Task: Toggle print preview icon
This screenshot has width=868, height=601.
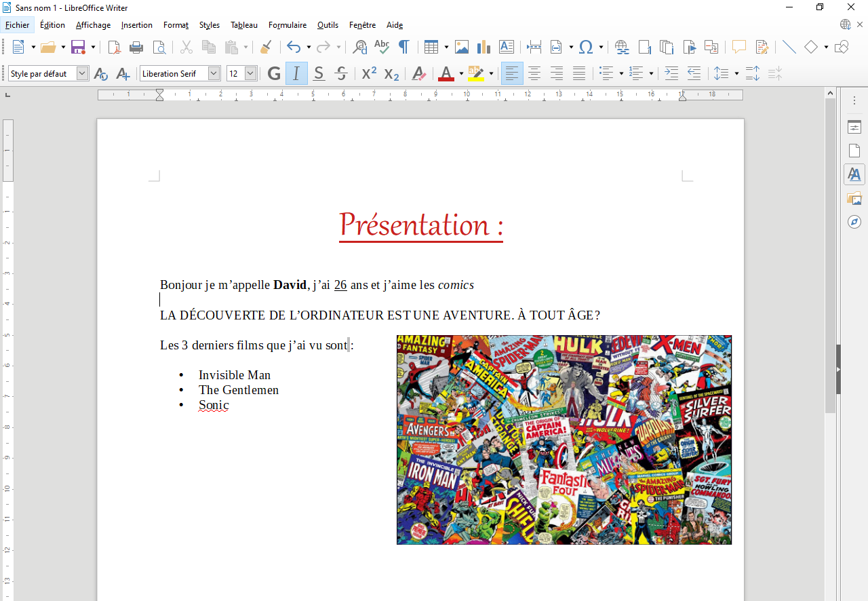Action: click(159, 47)
